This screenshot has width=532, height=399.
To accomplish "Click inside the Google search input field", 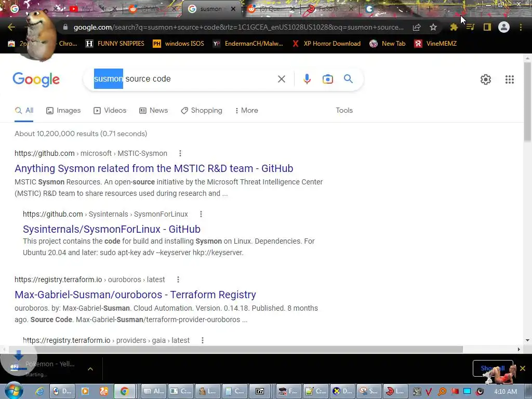I will (183, 79).
